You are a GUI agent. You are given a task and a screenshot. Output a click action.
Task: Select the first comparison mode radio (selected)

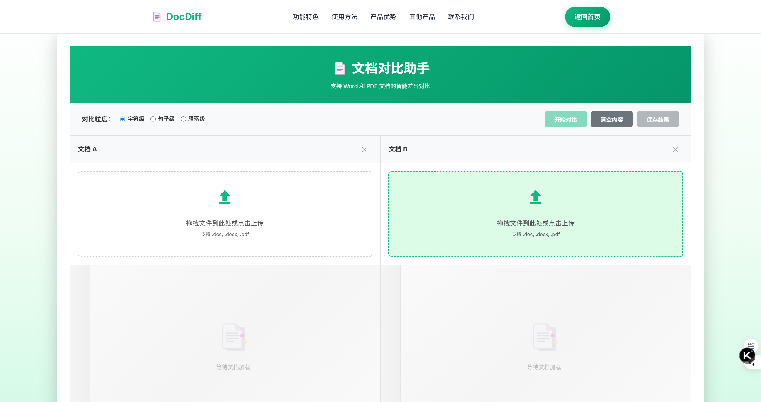tap(122, 118)
